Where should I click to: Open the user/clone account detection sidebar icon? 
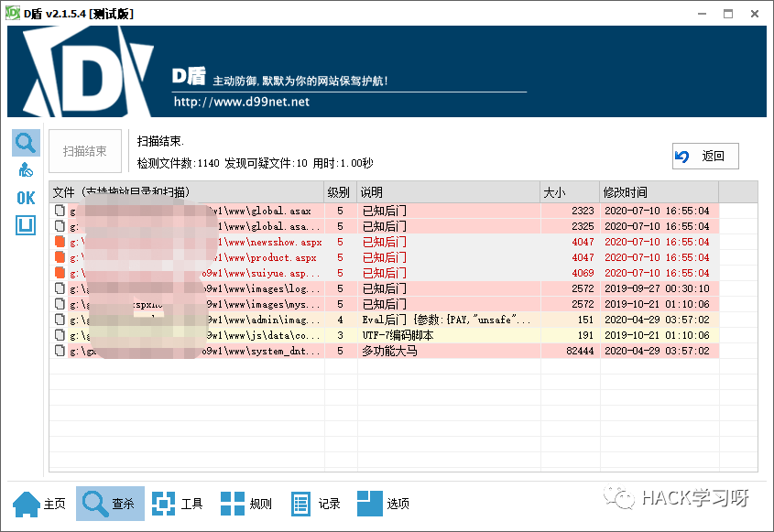[x=26, y=170]
